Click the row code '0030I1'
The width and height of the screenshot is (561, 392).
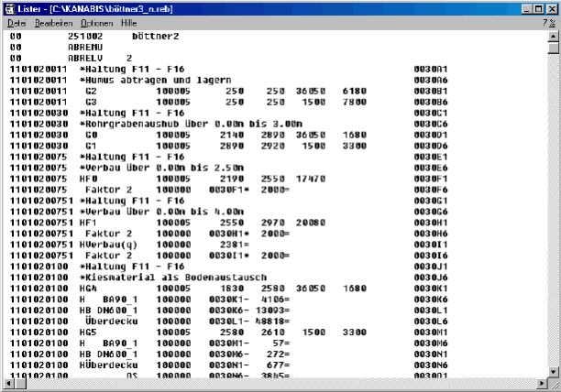click(431, 245)
